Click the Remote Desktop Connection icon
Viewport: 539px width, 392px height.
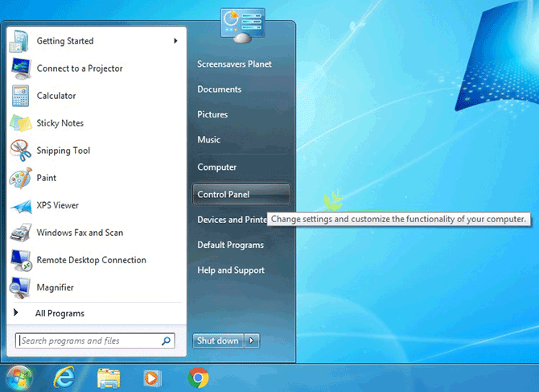(21, 260)
